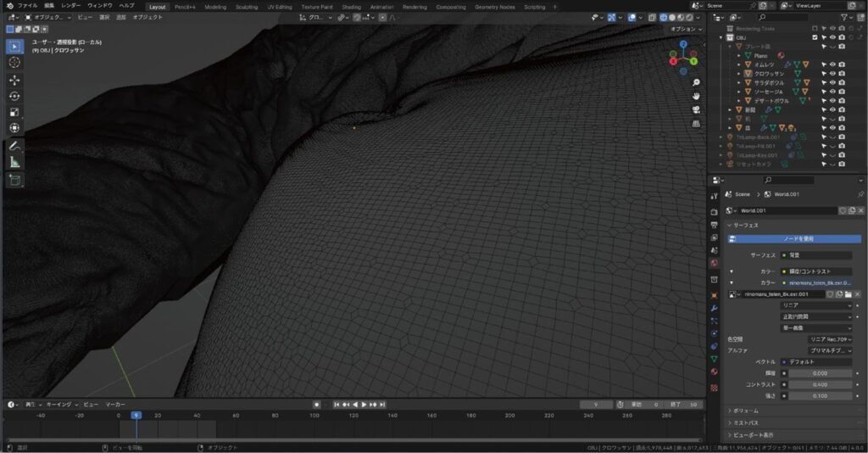
Task: Adjust the コントラスト value slider
Action: pos(821,384)
